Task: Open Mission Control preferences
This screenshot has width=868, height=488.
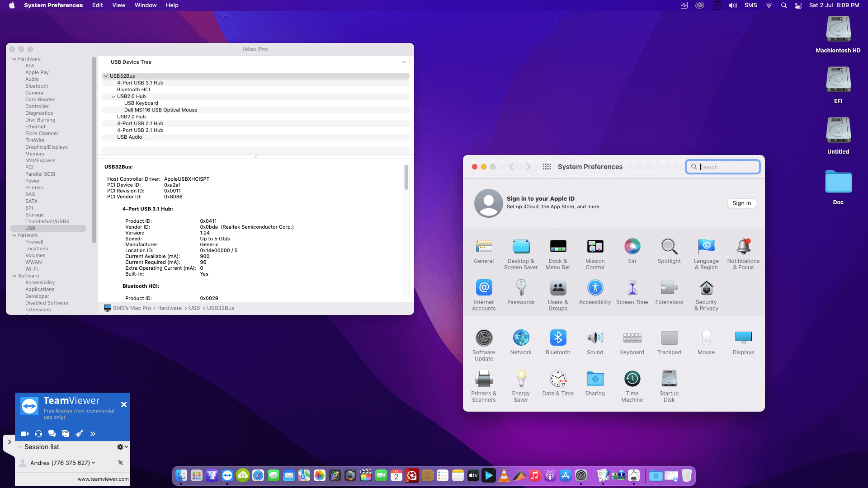Action: click(595, 247)
